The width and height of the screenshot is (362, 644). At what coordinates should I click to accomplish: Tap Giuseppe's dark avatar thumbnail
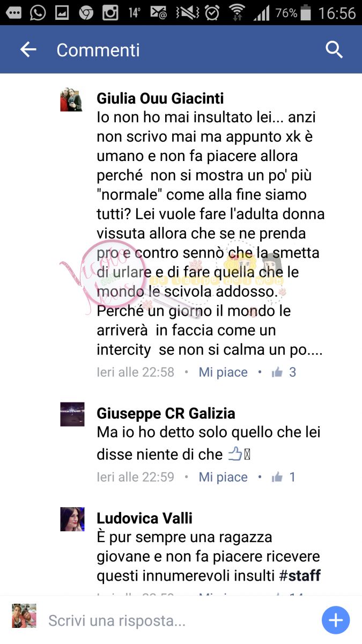coord(72,414)
